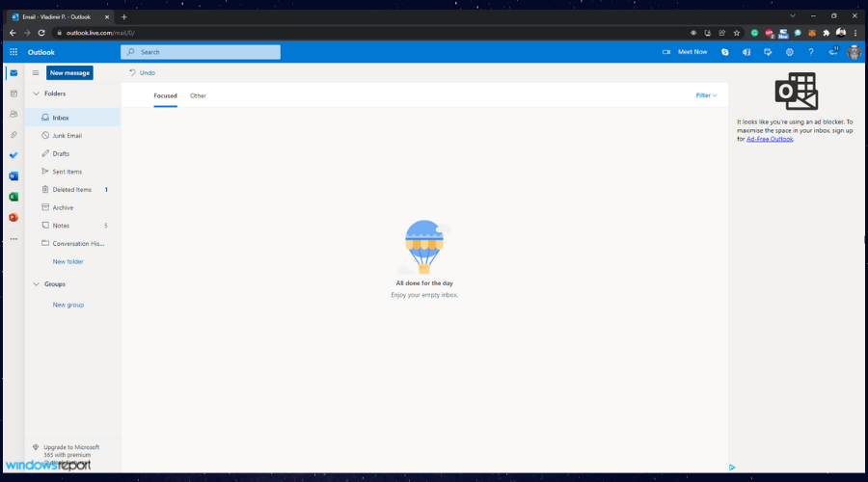Open the Chrome three-dot menu
Screen dimensions: 868x482
[x=855, y=33]
